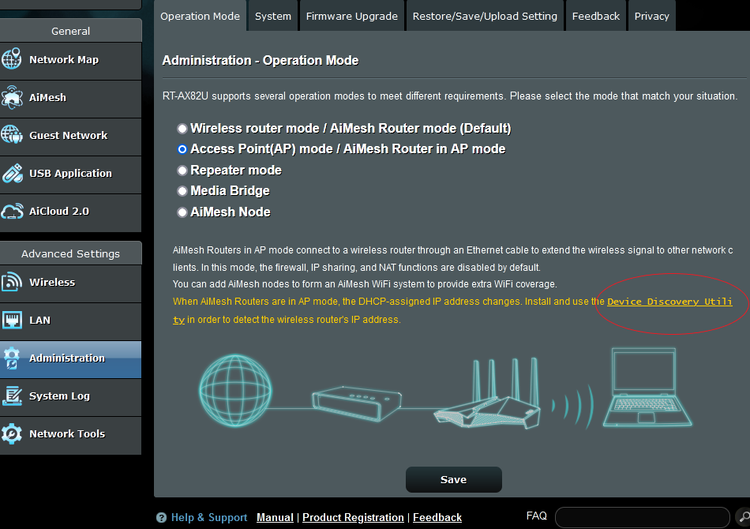Viewport: 750px width, 529px height.
Task: Click the AiMesh Node label text
Action: 230,212
